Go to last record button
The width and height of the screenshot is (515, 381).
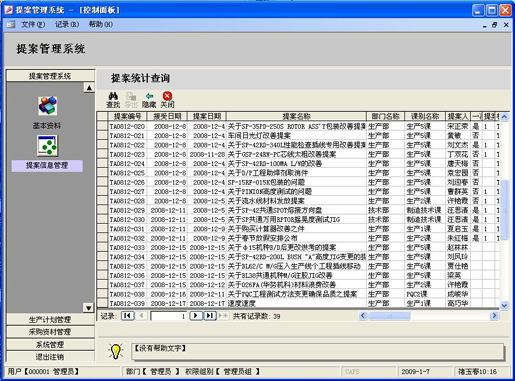(x=210, y=316)
